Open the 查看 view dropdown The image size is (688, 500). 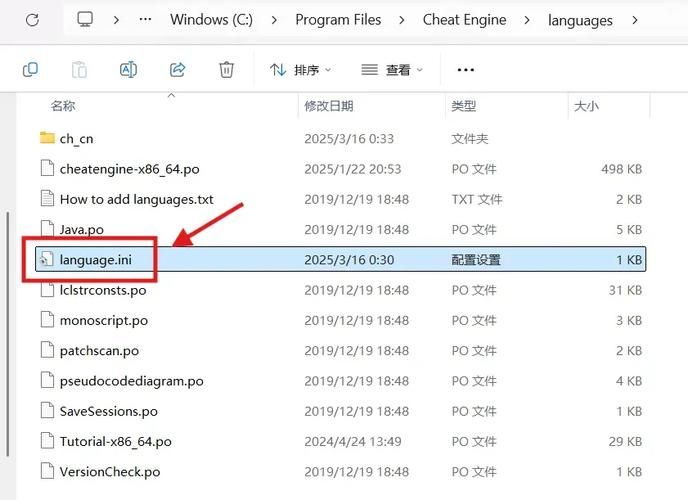point(392,70)
